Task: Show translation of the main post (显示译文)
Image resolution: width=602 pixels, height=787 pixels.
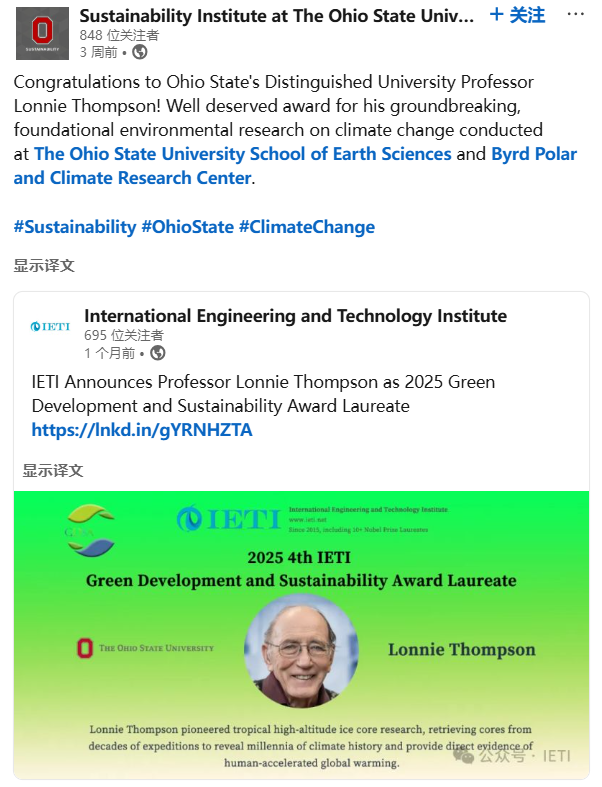Action: [44, 265]
